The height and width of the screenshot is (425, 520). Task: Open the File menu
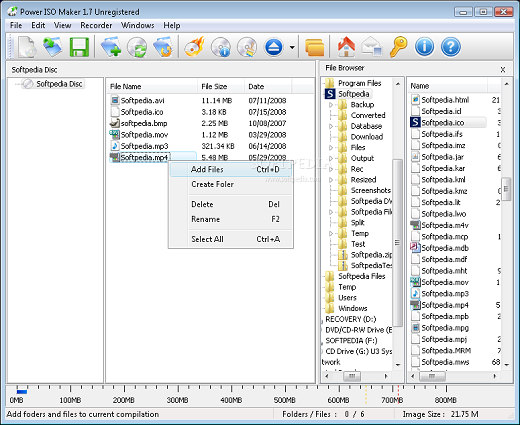coord(16,25)
